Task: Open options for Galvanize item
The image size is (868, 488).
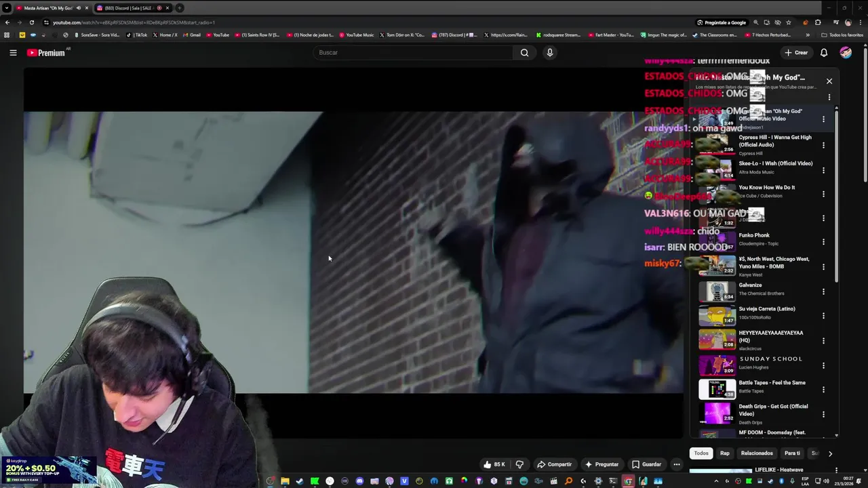Action: coord(823,291)
